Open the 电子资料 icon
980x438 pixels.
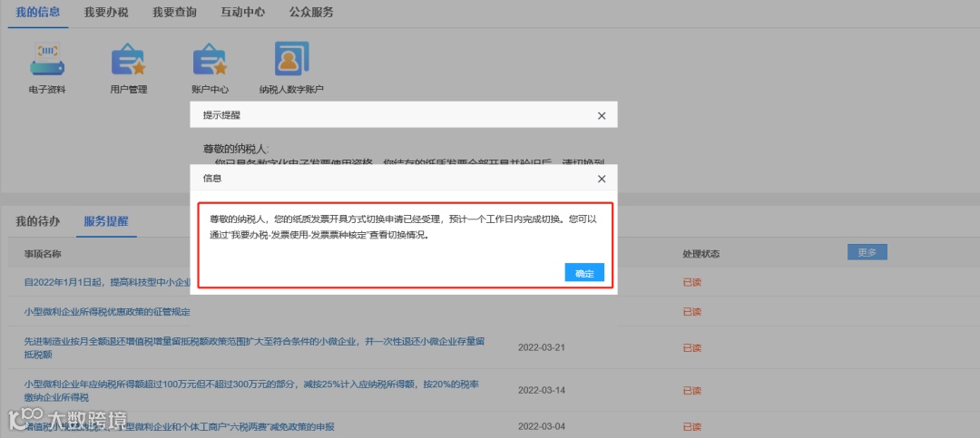tap(47, 68)
